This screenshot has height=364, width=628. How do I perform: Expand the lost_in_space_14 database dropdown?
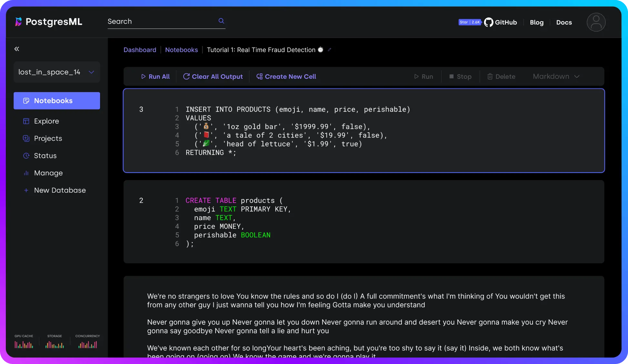(x=57, y=72)
